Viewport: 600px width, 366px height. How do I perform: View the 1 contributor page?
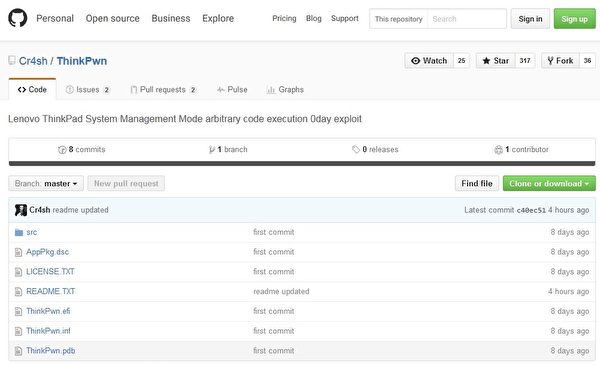pos(522,149)
